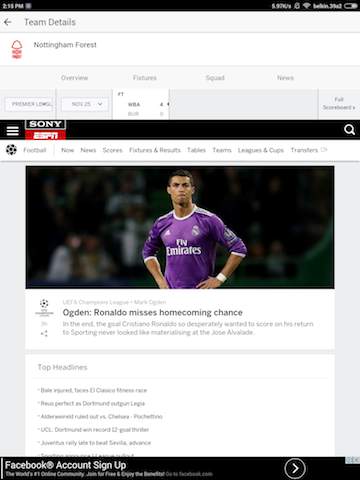Image resolution: width=360 pixels, height=480 pixels.
Task: Tap the football icon beside Football label
Action: pos(11,150)
